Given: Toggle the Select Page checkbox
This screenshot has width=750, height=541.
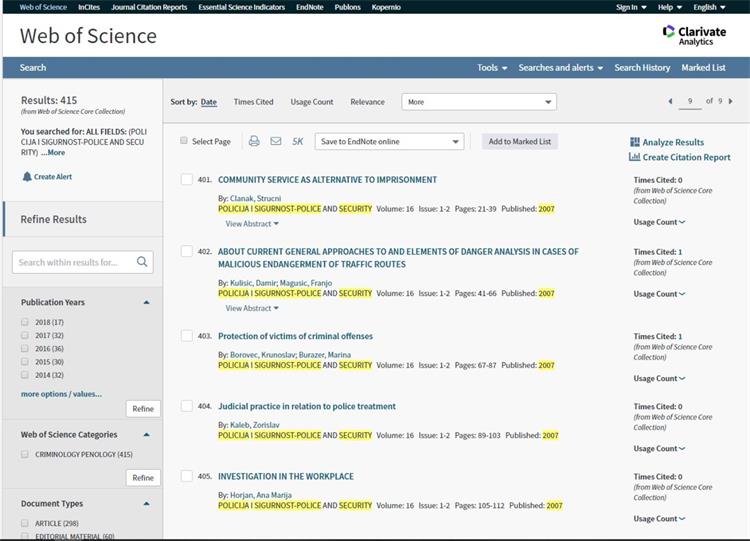Looking at the screenshot, I should point(184,140).
